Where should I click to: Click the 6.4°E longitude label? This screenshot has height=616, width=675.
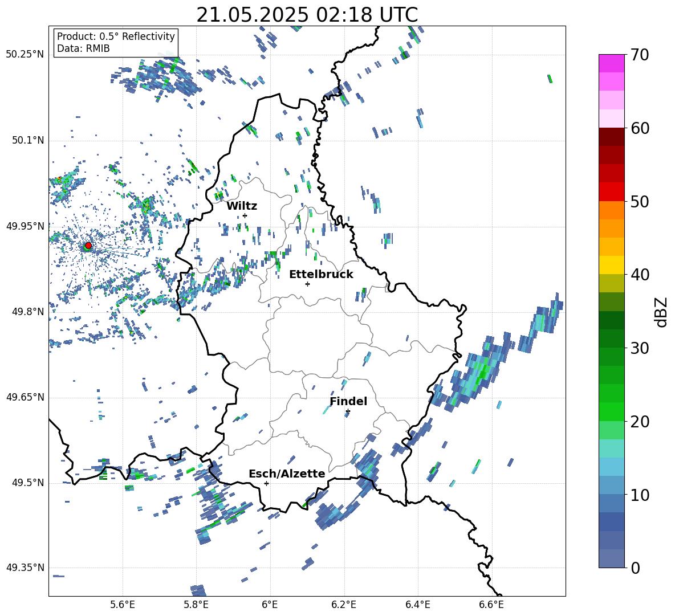[x=417, y=605]
